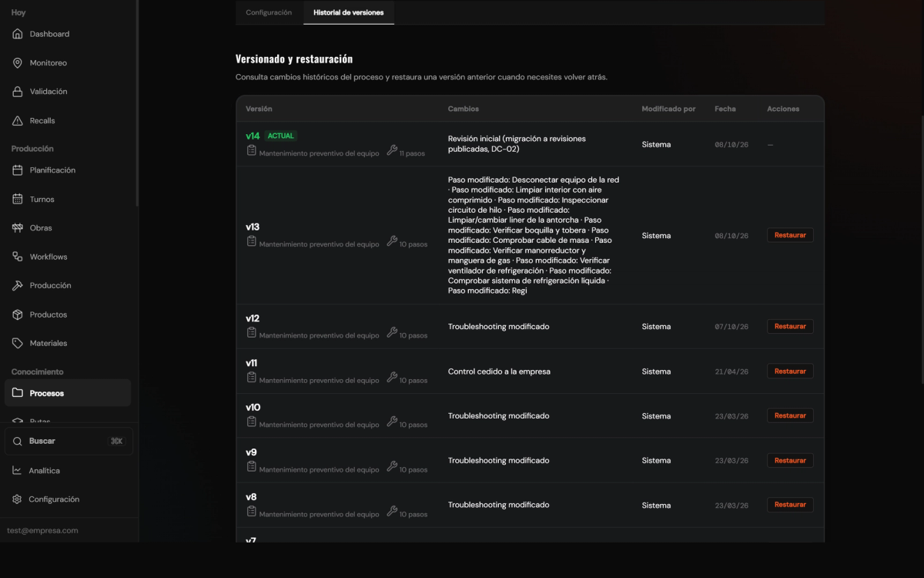Image resolution: width=924 pixels, height=578 pixels.
Task: Click the Configuración gear icon
Action: point(17,499)
